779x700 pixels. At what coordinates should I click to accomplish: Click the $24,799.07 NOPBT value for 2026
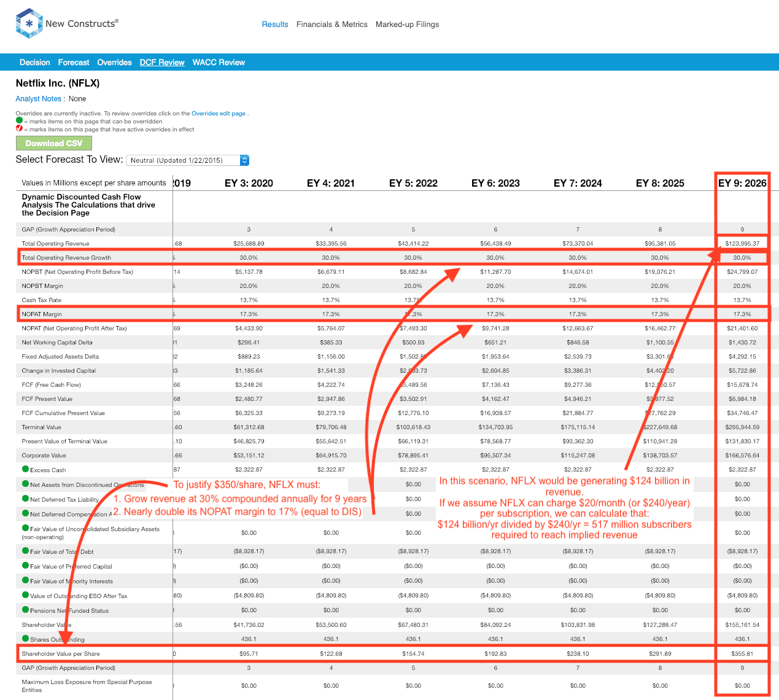pos(743,272)
